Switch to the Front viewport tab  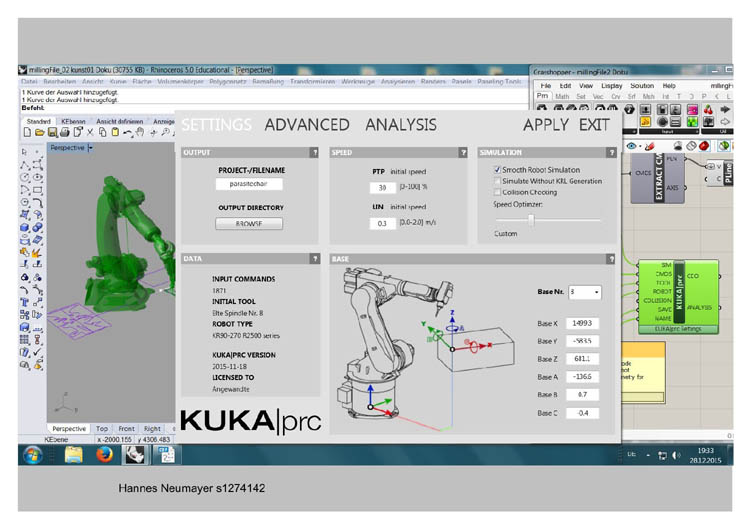pos(126,429)
